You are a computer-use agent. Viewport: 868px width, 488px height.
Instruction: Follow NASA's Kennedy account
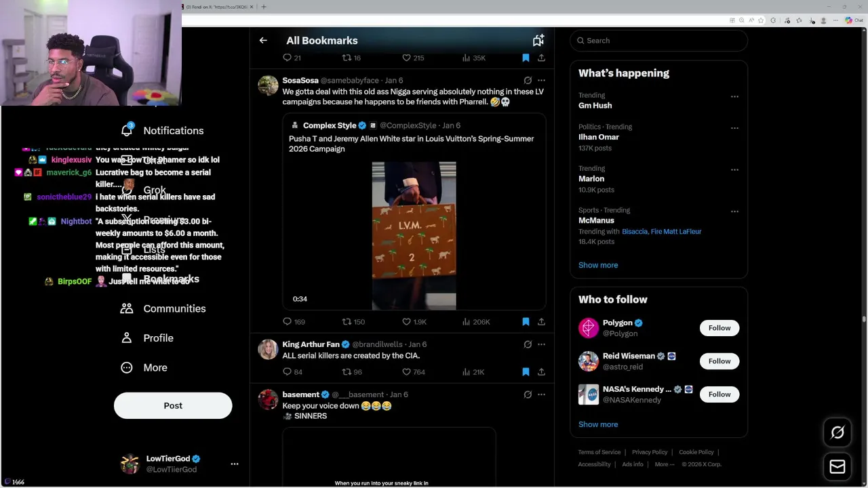coord(719,394)
